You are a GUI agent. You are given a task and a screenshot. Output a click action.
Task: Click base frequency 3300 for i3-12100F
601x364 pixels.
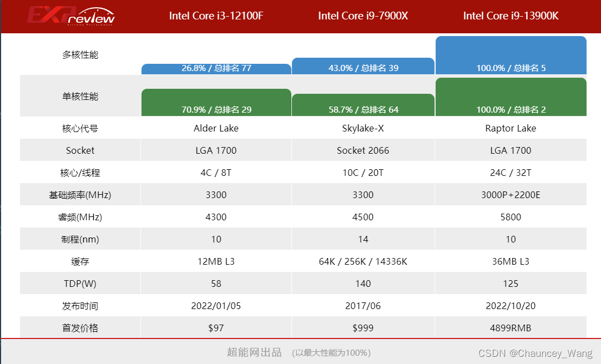[x=216, y=195]
